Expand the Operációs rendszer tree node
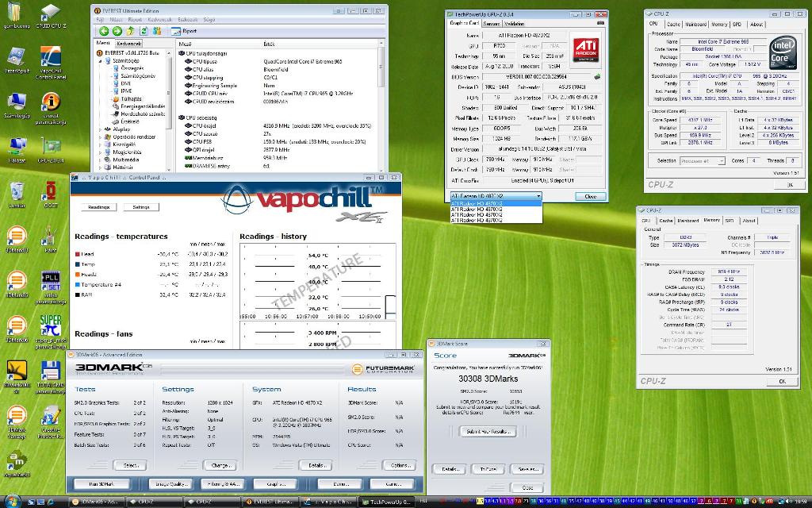Screen dimensions: 812x508 point(101,137)
